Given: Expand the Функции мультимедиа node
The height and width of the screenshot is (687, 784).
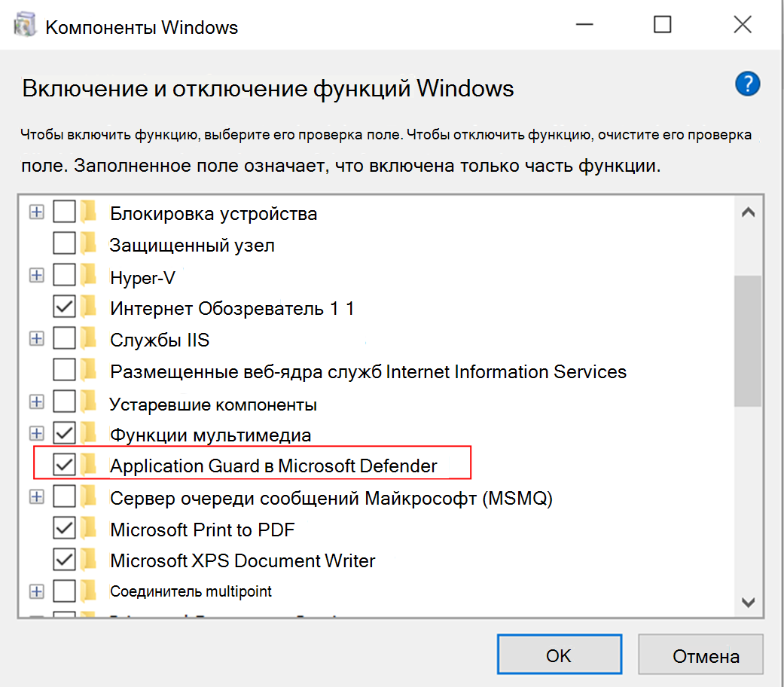Looking at the screenshot, I should coord(36,433).
